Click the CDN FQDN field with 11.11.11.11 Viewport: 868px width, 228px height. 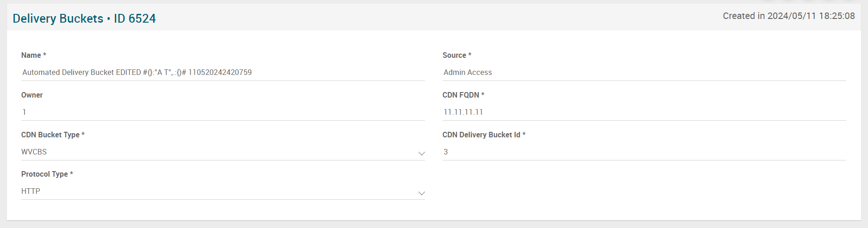point(643,112)
